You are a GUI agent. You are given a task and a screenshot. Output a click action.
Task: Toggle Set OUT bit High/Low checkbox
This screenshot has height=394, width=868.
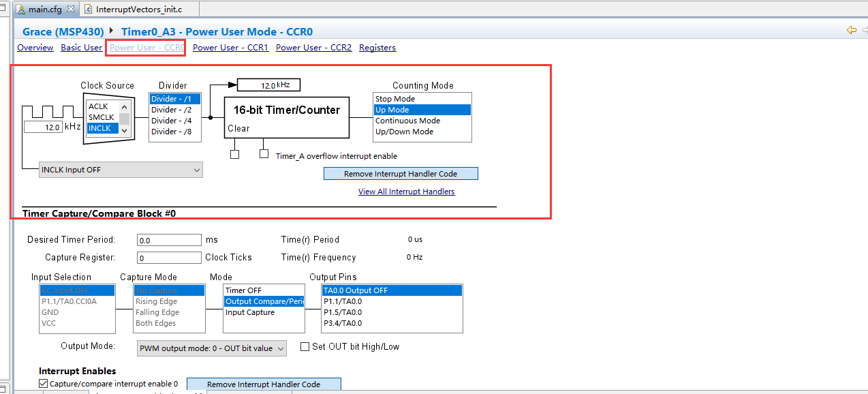(x=305, y=346)
